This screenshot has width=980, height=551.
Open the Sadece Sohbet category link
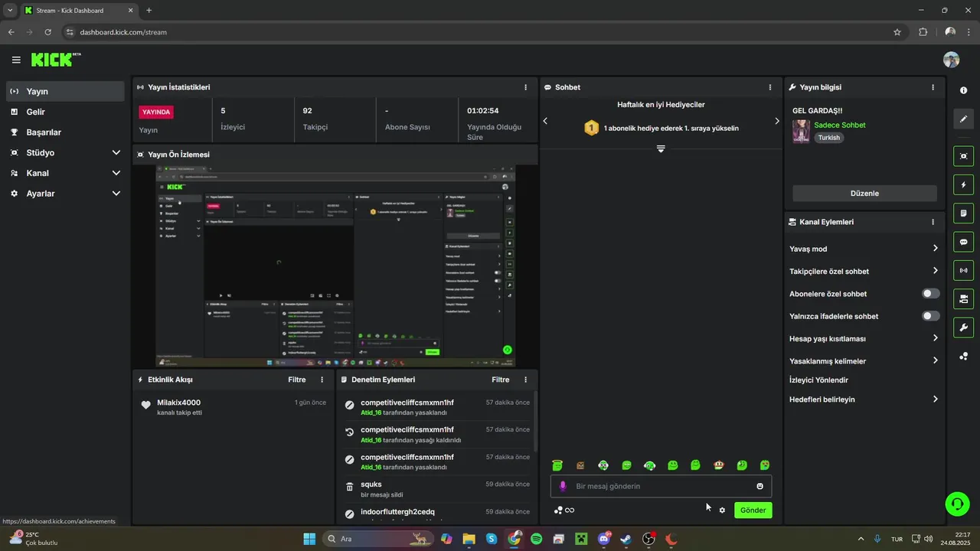(x=840, y=125)
